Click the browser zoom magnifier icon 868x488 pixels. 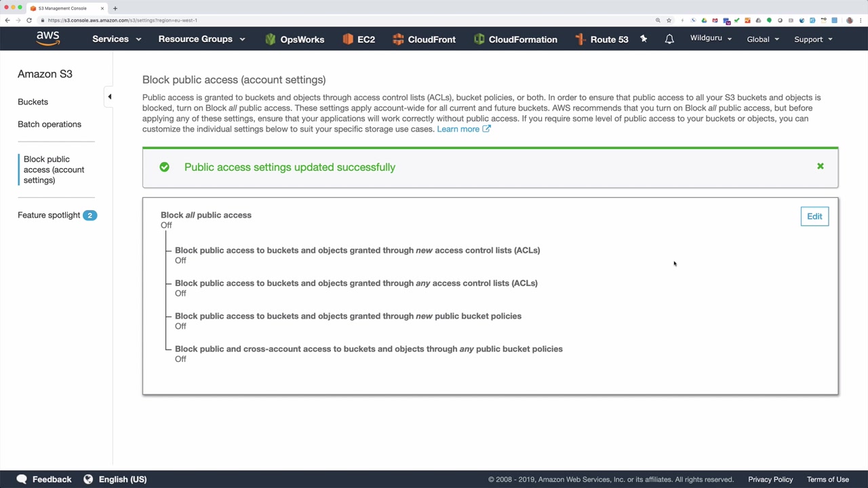658,20
